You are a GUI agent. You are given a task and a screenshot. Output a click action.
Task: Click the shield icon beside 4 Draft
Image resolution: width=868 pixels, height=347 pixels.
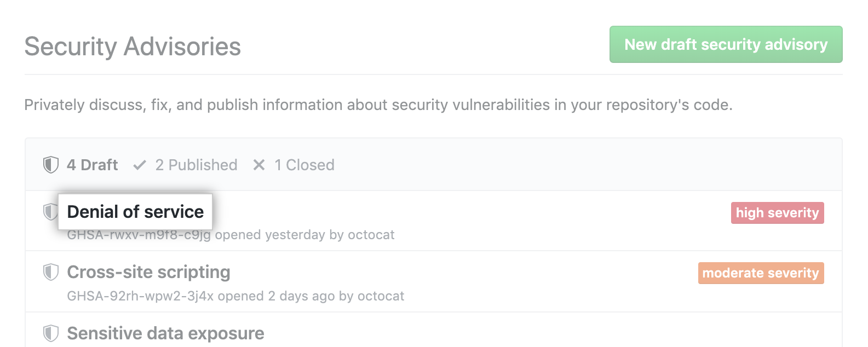[x=50, y=165]
